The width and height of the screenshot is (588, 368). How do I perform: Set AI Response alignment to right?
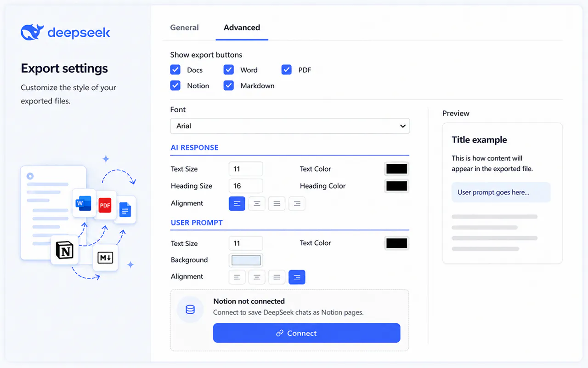tap(297, 203)
